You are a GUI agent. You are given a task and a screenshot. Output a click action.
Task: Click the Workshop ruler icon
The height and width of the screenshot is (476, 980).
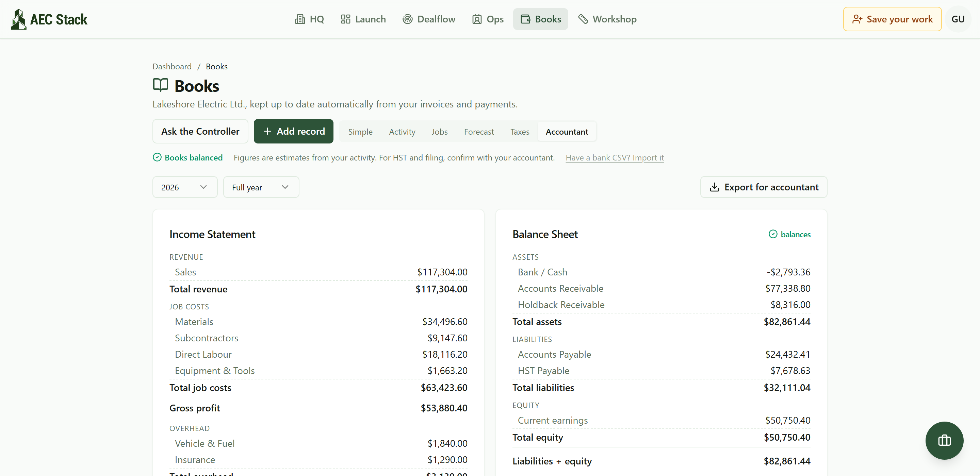coord(583,19)
